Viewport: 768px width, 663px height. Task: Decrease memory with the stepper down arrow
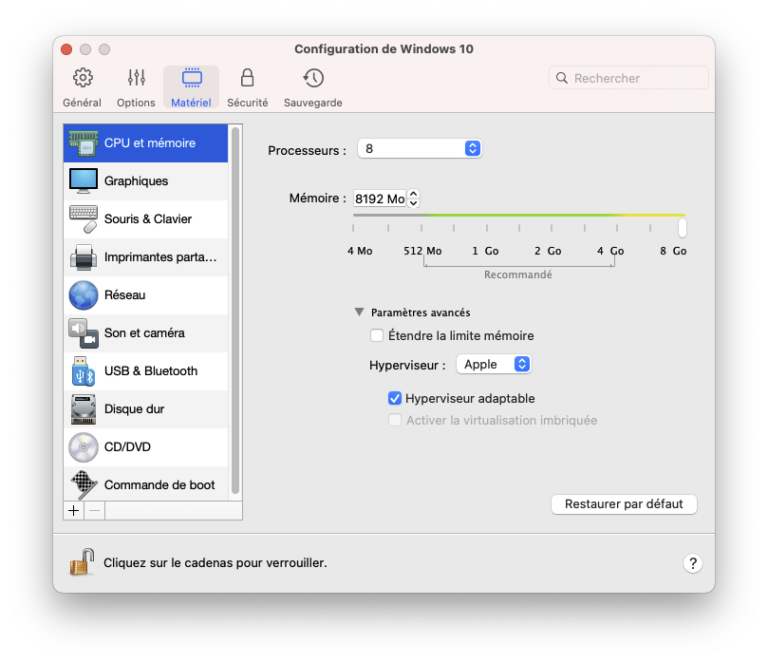pos(413,203)
